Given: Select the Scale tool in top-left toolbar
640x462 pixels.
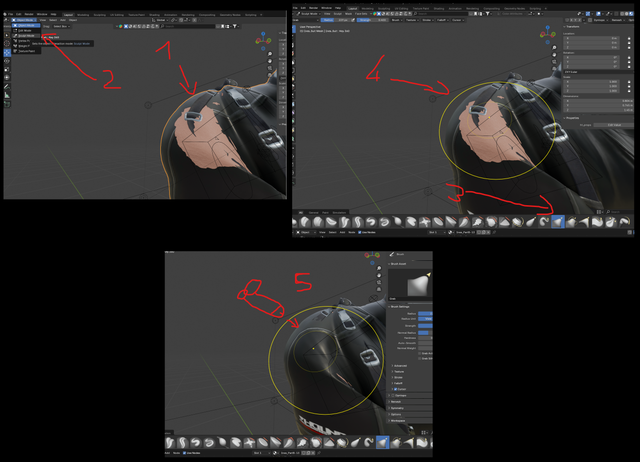Looking at the screenshot, I should 7,69.
